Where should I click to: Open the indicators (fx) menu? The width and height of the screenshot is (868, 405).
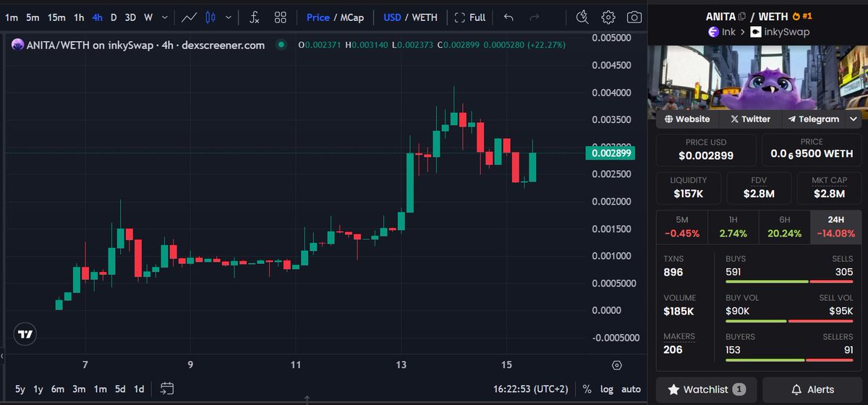[254, 17]
